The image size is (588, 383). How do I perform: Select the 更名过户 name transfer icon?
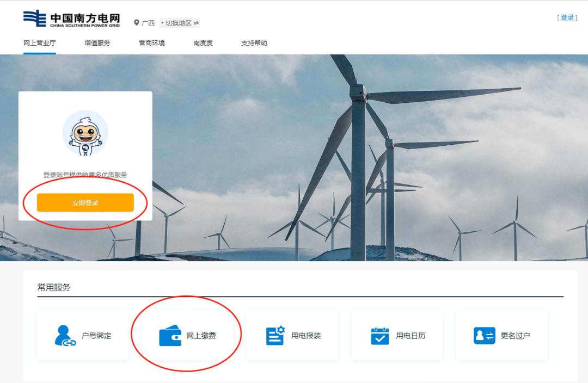click(x=483, y=335)
